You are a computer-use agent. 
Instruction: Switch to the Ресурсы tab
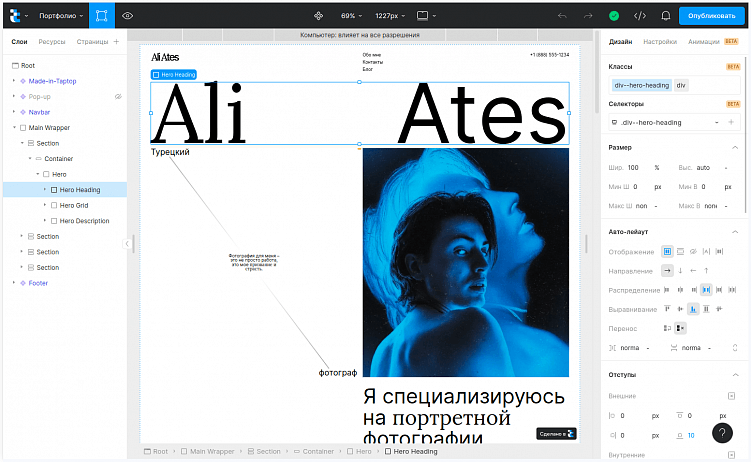click(52, 42)
